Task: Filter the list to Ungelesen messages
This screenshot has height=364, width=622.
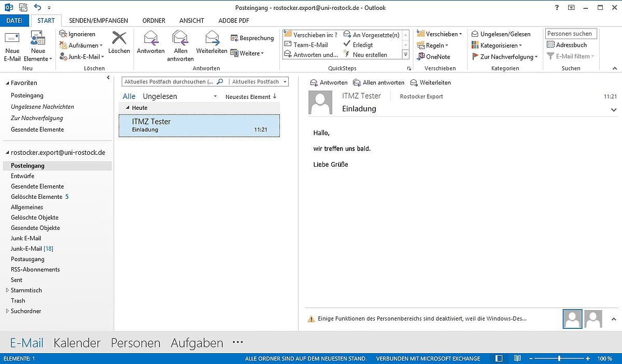Action: coord(160,96)
